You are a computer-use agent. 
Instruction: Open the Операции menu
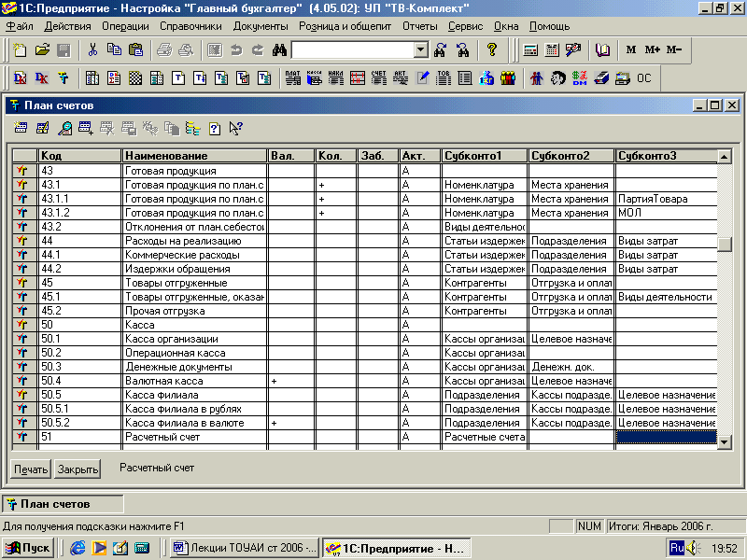pyautogui.click(x=125, y=27)
